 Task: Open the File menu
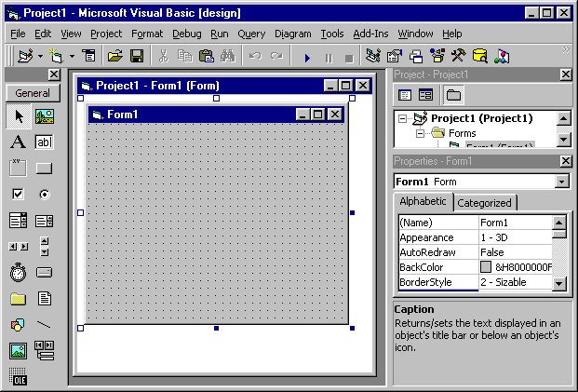[x=18, y=34]
